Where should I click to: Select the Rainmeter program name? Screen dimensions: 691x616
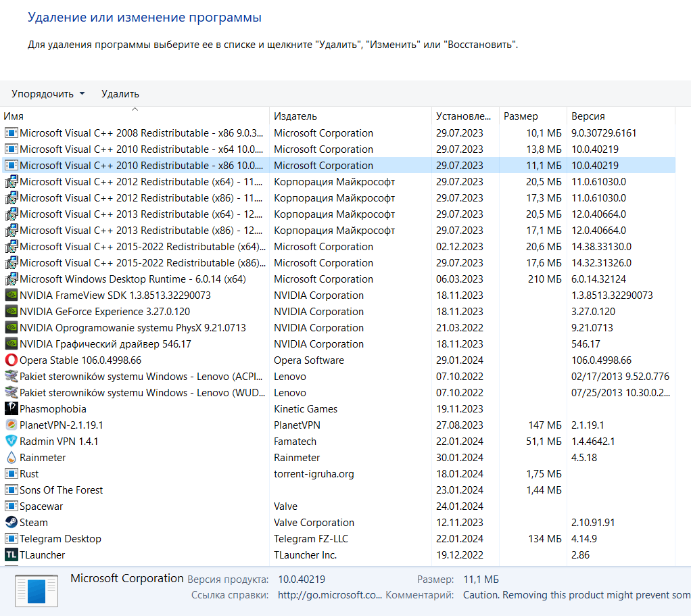[x=43, y=458]
